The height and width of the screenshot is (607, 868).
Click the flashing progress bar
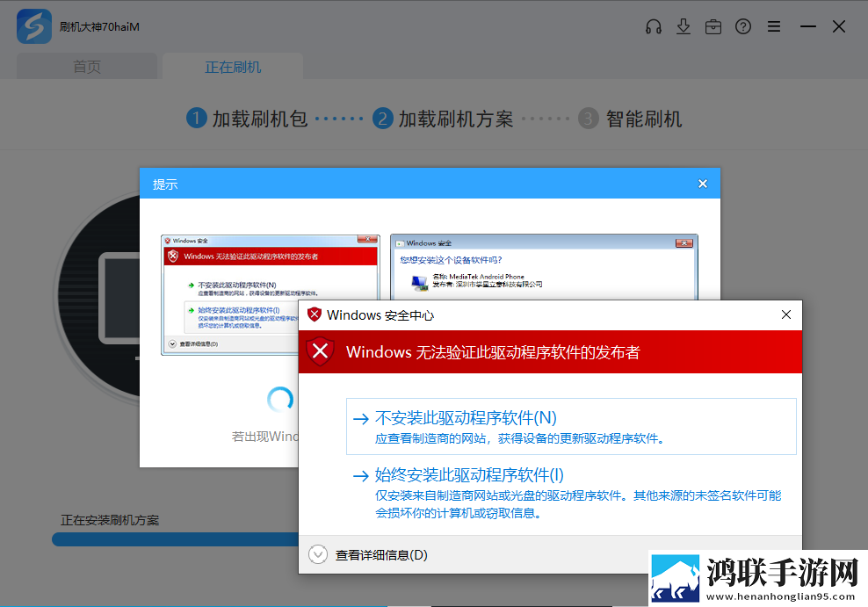point(176,539)
